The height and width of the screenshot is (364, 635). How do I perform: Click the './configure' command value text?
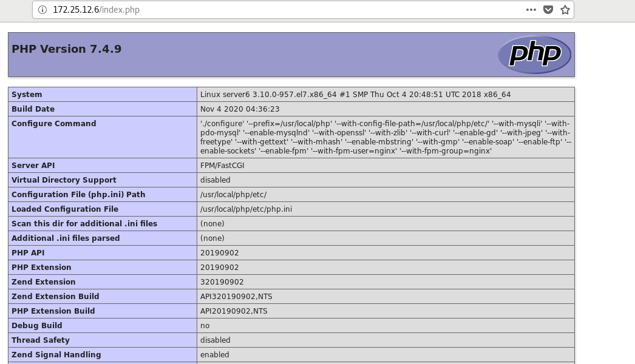(x=385, y=137)
